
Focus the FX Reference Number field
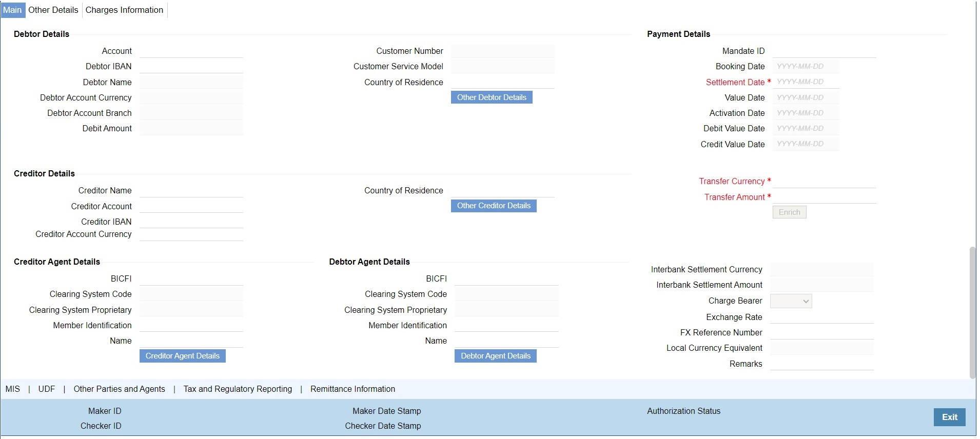(x=822, y=332)
